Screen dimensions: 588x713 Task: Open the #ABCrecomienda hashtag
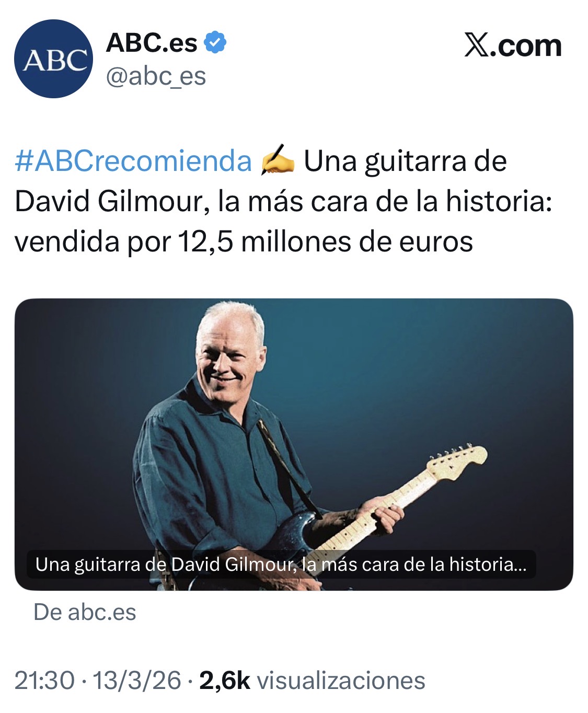133,161
